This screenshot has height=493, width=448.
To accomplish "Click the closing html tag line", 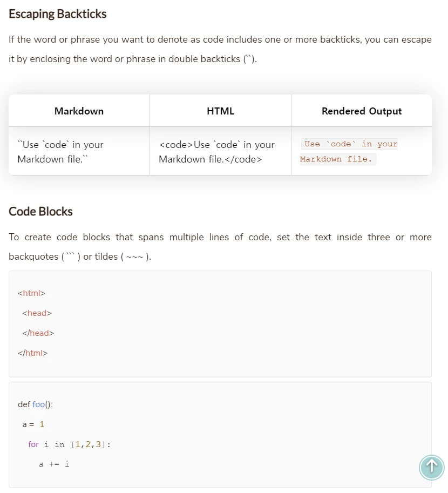I will 33,353.
